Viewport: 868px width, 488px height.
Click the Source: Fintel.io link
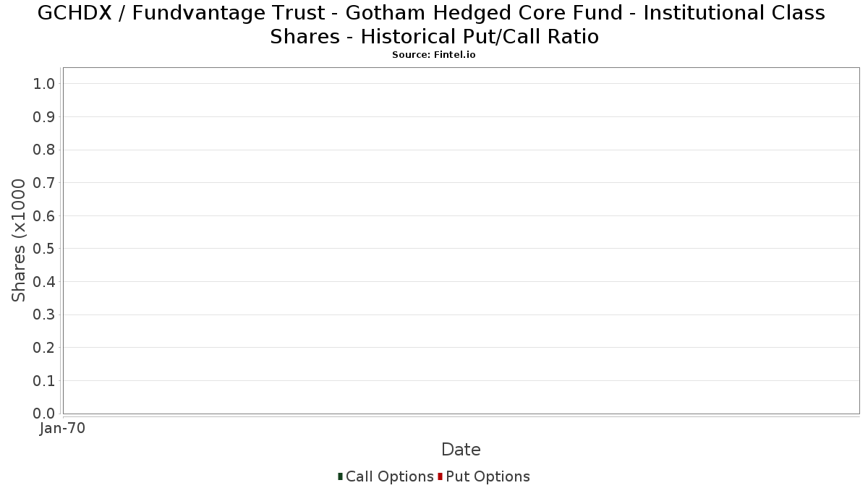click(434, 55)
